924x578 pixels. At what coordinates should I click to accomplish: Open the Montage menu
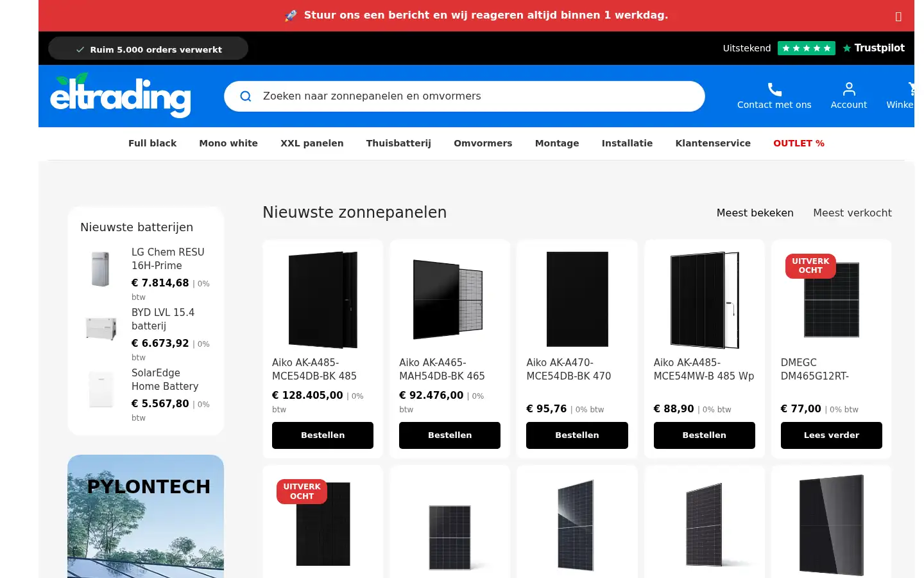point(557,143)
